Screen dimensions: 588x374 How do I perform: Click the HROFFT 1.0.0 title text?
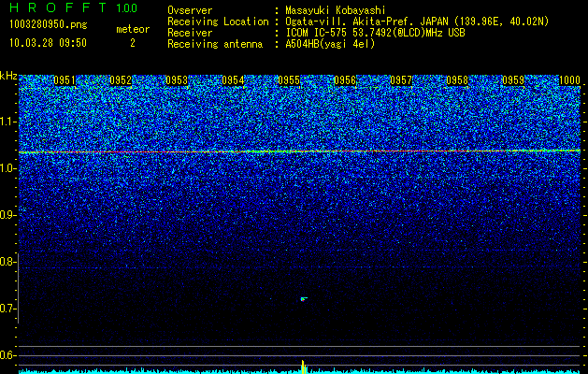pyautogui.click(x=73, y=7)
